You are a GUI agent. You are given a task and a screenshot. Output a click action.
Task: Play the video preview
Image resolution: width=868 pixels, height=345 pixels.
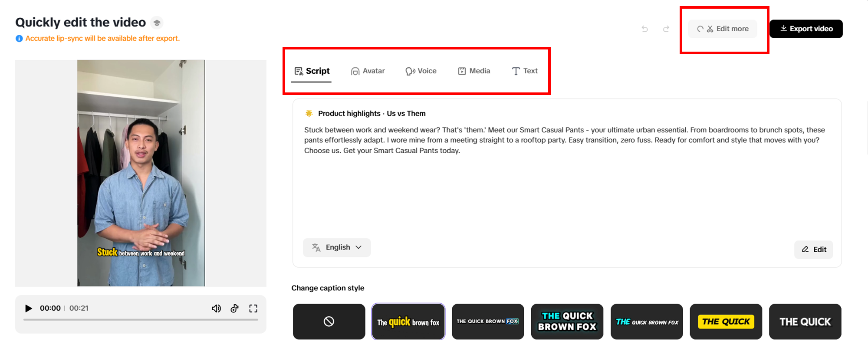[29, 308]
